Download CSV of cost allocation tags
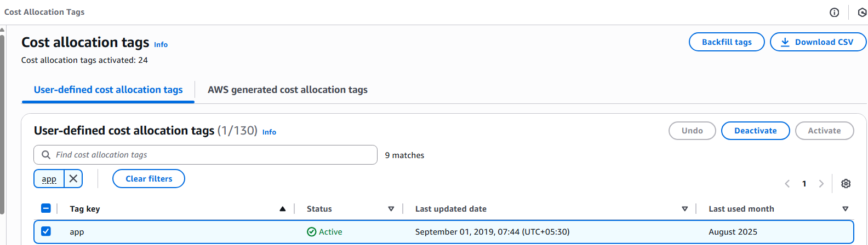The height and width of the screenshot is (245, 868). [818, 42]
